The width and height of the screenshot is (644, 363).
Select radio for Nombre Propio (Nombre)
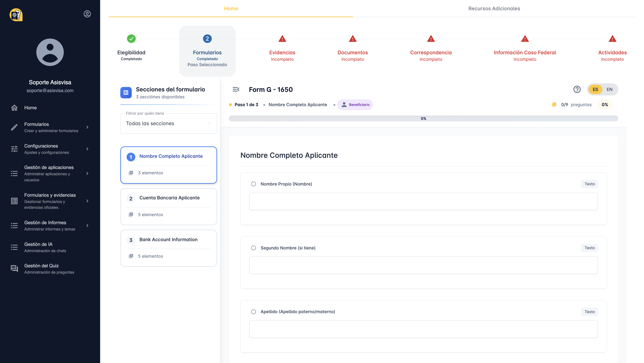point(253,184)
